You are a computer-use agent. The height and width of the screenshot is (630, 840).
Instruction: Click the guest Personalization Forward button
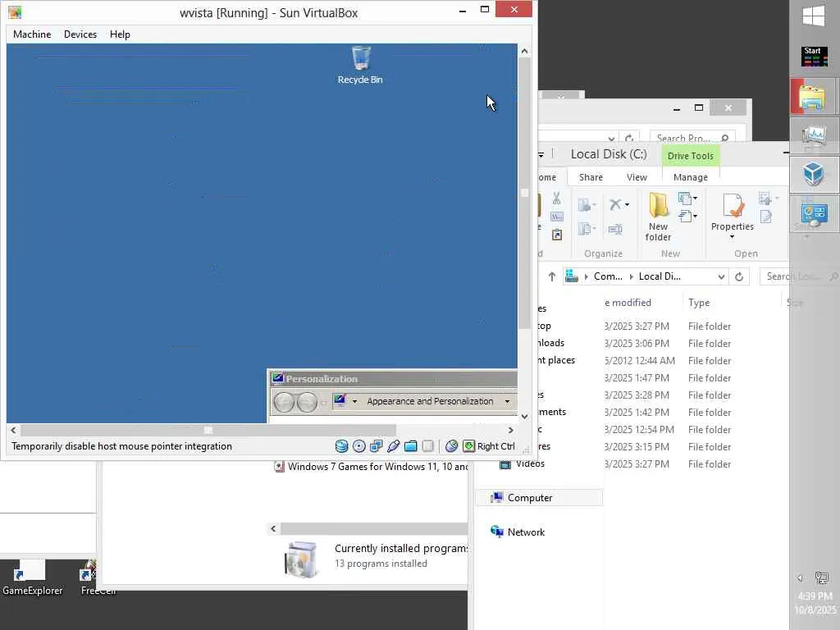(x=307, y=402)
